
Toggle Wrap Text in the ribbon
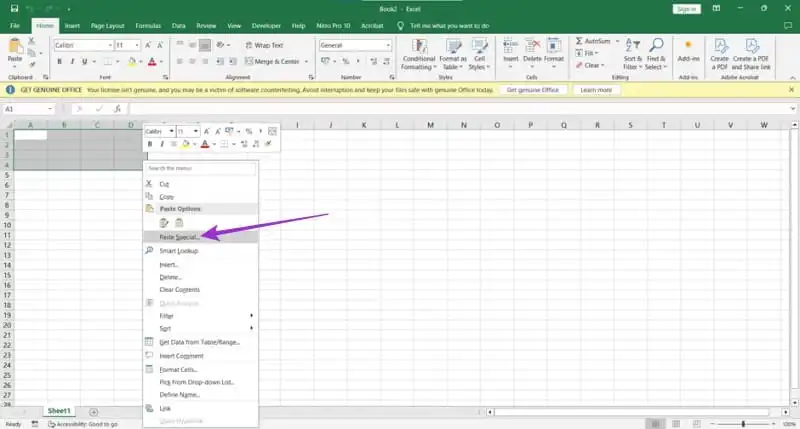263,45
